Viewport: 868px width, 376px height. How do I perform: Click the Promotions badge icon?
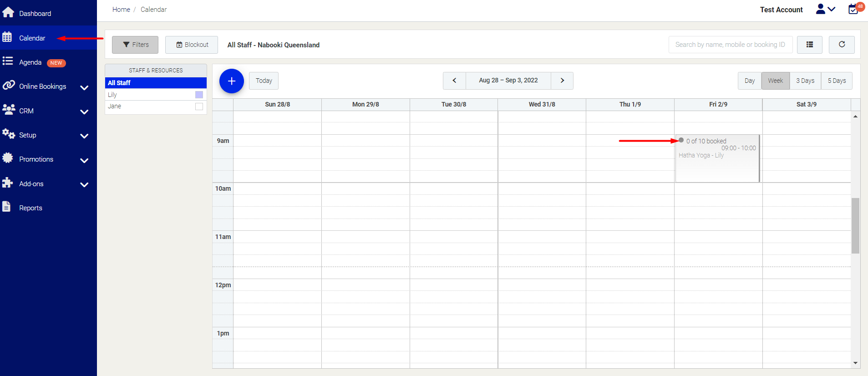point(8,158)
